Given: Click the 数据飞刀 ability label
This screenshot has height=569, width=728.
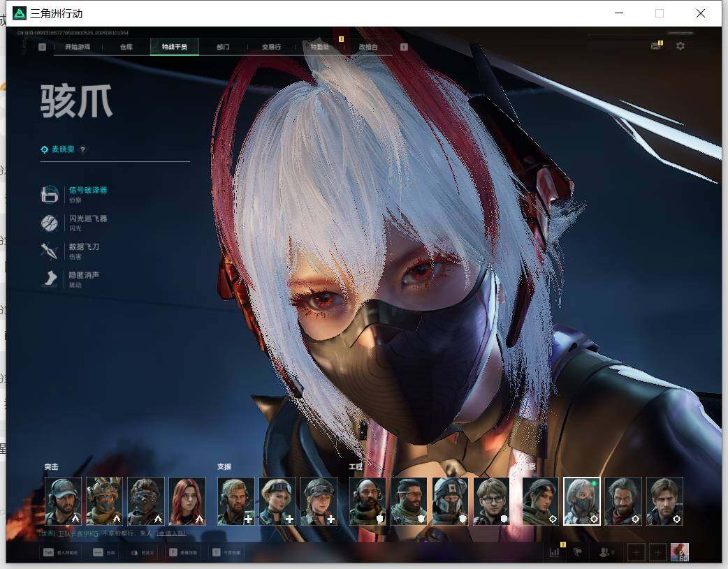Looking at the screenshot, I should click(x=84, y=246).
